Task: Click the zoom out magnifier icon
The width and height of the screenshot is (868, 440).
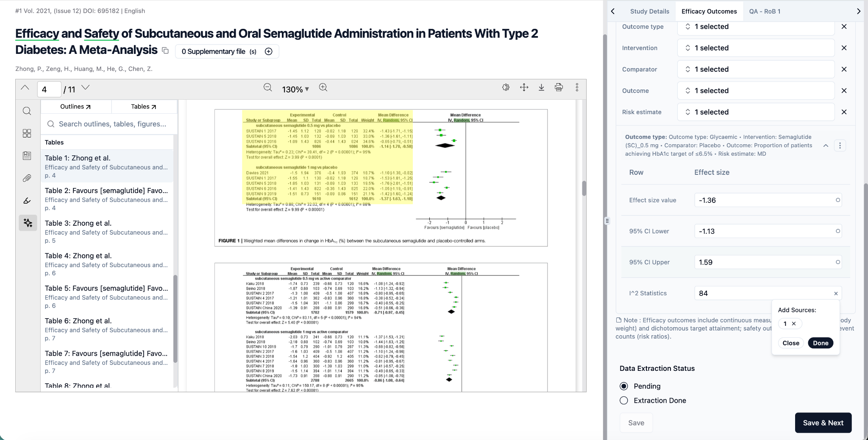Action: coord(267,87)
